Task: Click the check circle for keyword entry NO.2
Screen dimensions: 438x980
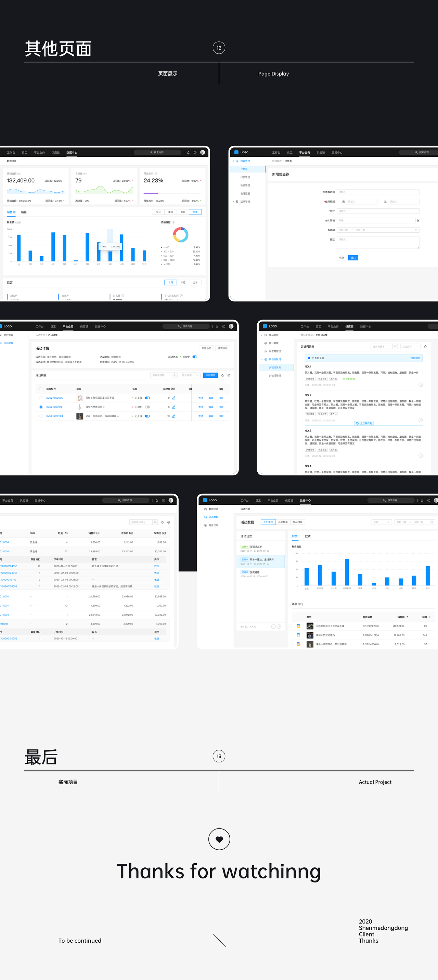Action: 421,420
